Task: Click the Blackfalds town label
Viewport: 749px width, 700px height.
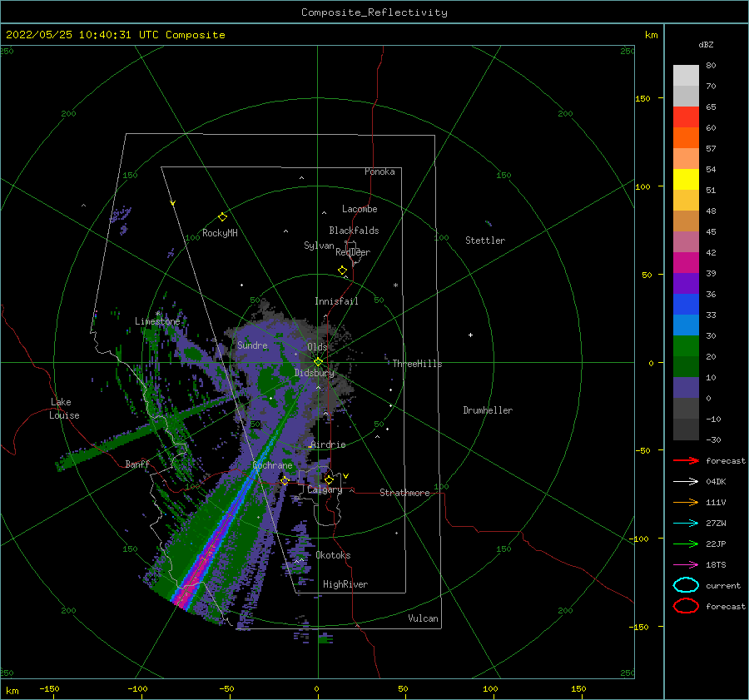Action: click(x=354, y=231)
